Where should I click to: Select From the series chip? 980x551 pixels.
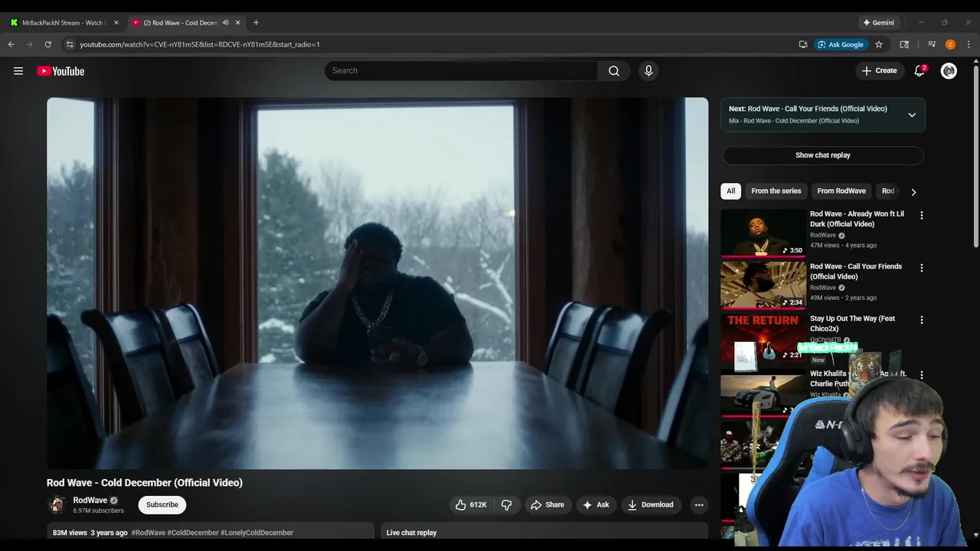click(776, 191)
